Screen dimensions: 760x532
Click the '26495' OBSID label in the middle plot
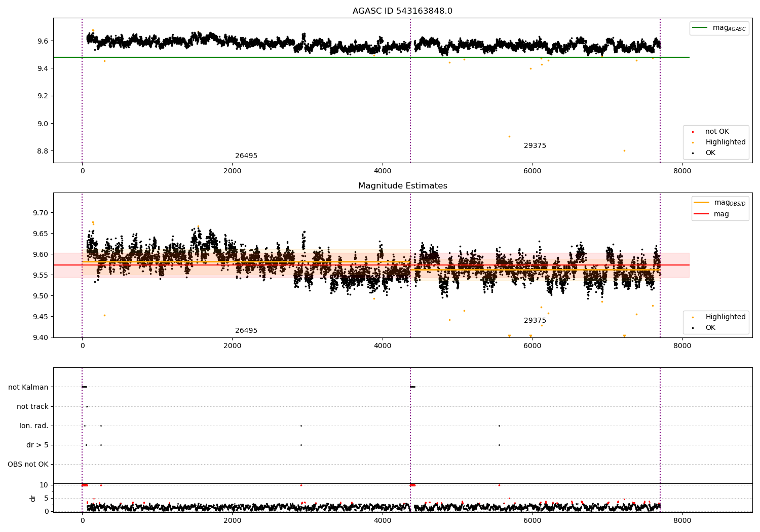click(x=246, y=331)
